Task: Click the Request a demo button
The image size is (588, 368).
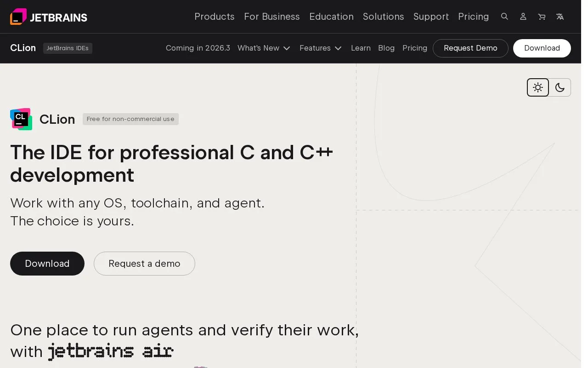Action: pos(144,264)
